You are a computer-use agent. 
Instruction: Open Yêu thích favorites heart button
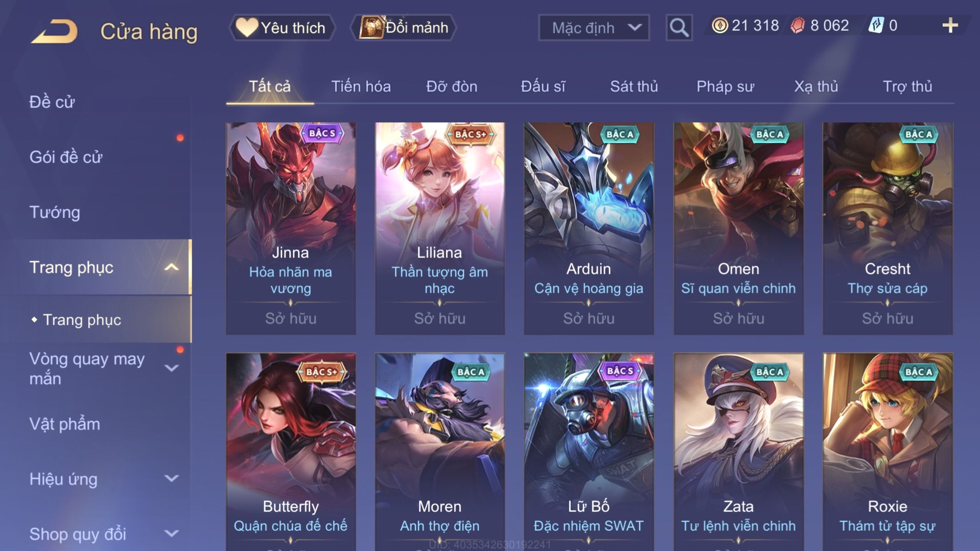click(x=282, y=28)
